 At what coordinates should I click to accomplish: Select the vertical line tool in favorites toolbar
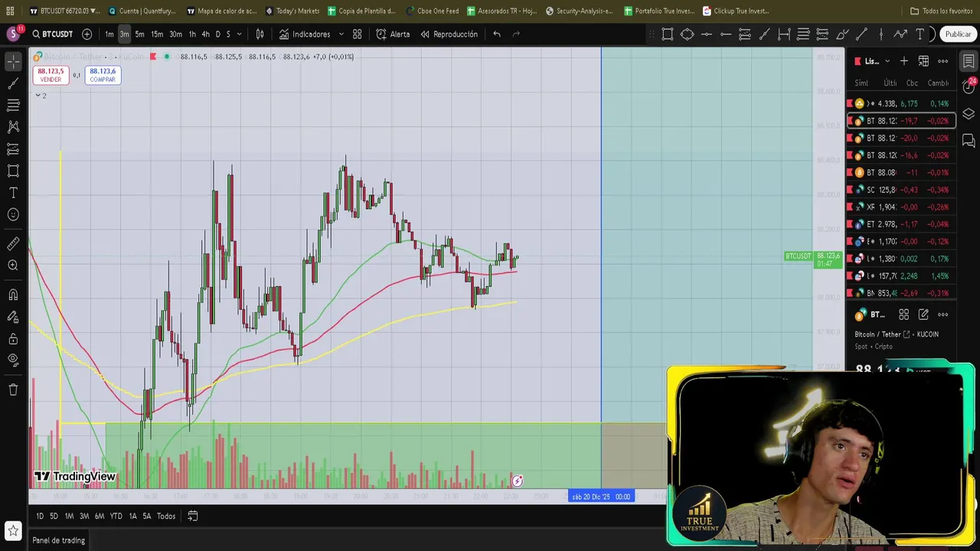[x=881, y=34]
